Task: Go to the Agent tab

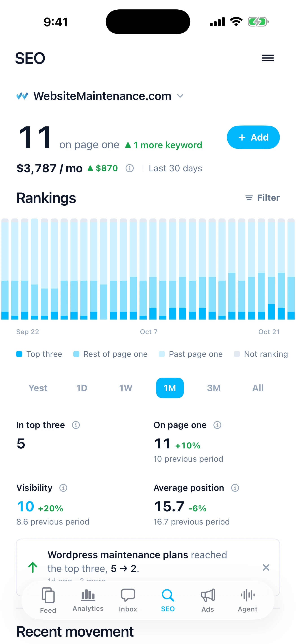Action: click(x=248, y=600)
